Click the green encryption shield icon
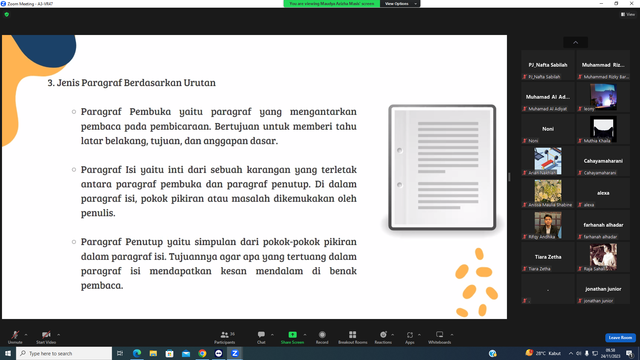640x360 pixels. click(x=7, y=14)
